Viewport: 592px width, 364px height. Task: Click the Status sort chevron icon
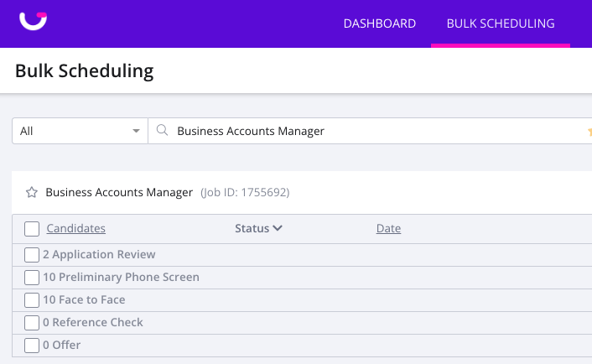278,228
